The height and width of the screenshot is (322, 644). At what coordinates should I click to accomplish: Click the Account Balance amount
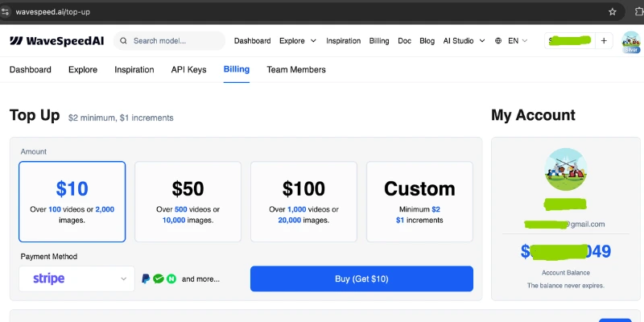coord(566,251)
